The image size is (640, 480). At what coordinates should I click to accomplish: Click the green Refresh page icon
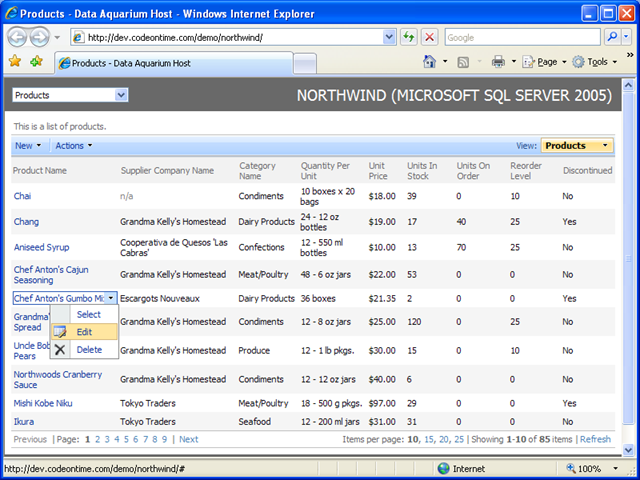(409, 37)
